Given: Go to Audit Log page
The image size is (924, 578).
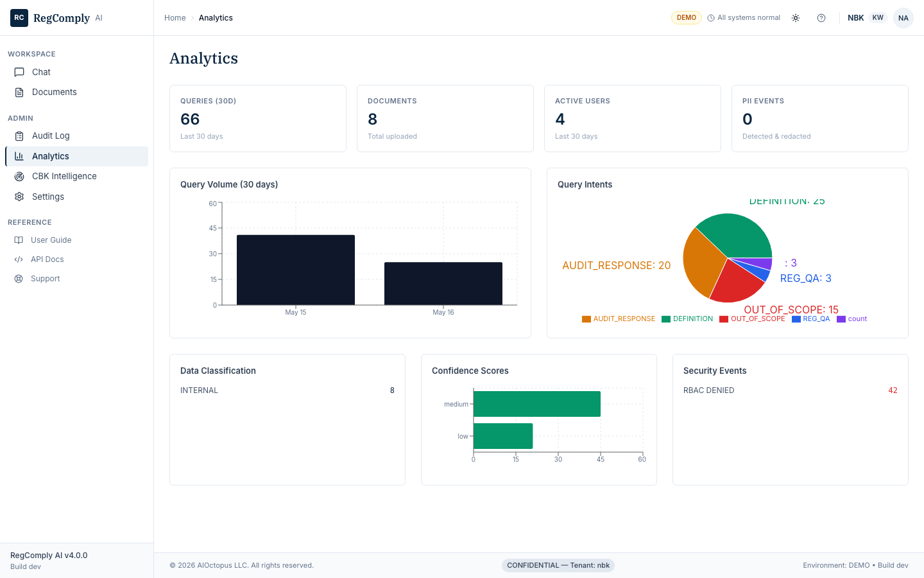Looking at the screenshot, I should (x=76, y=136).
